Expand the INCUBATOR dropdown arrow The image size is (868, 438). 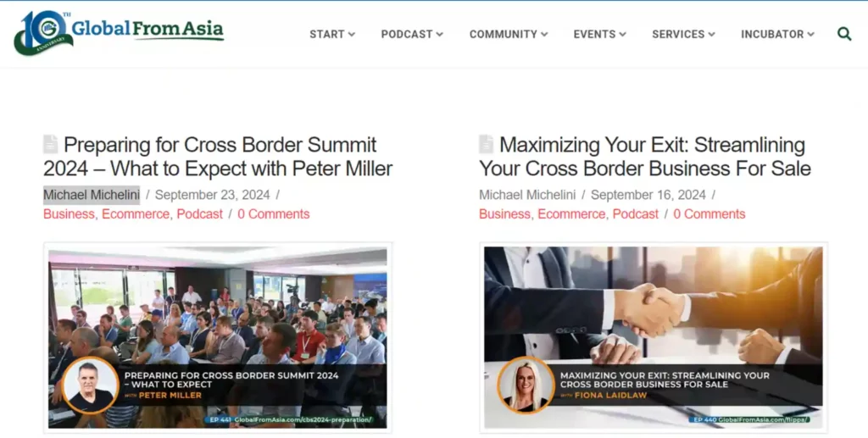pyautogui.click(x=810, y=34)
